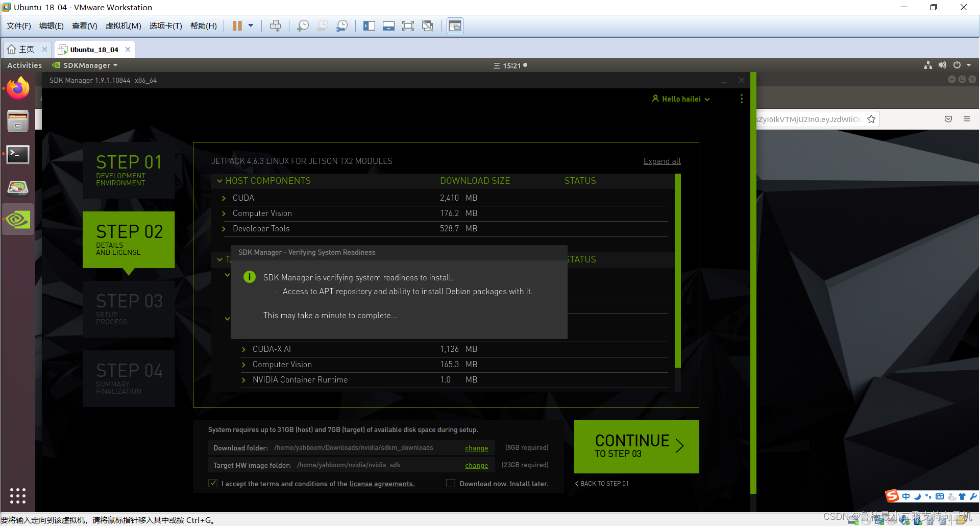Launch Terminal from the dock
This screenshot has height=526, width=980.
pyautogui.click(x=18, y=154)
